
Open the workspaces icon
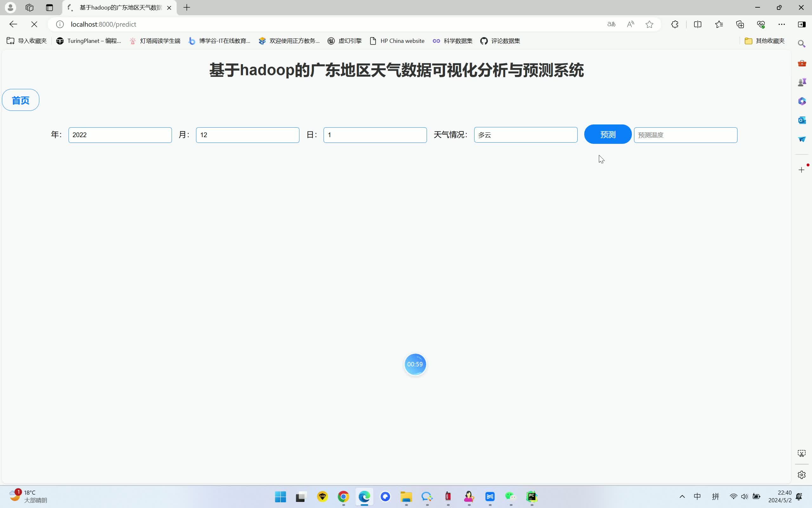pyautogui.click(x=29, y=7)
